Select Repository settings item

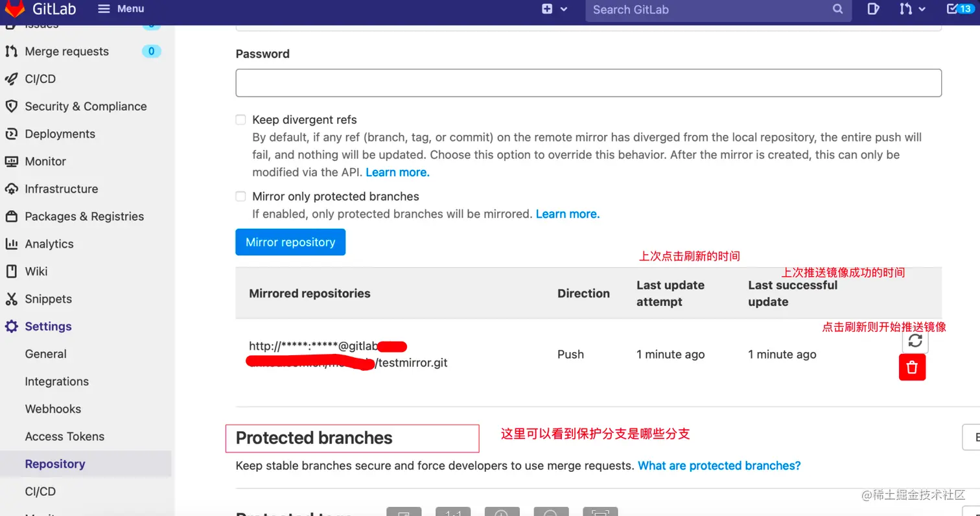coord(55,464)
